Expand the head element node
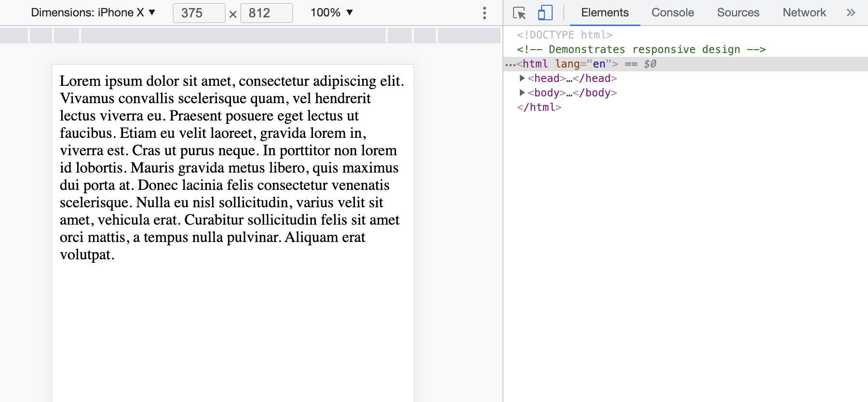Viewport: 868px width, 402px height. coord(522,78)
